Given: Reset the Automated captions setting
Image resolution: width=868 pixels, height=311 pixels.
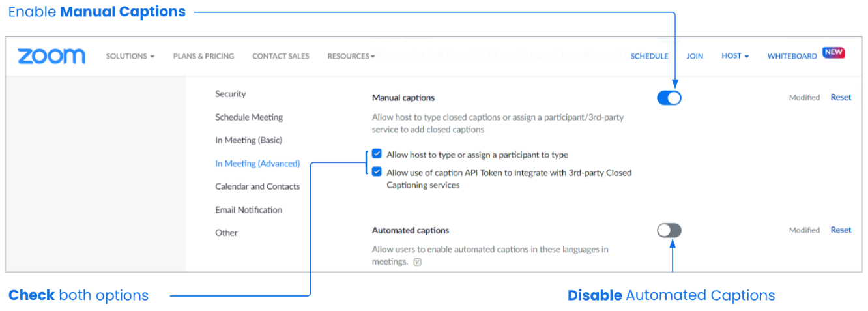Looking at the screenshot, I should click(x=841, y=230).
